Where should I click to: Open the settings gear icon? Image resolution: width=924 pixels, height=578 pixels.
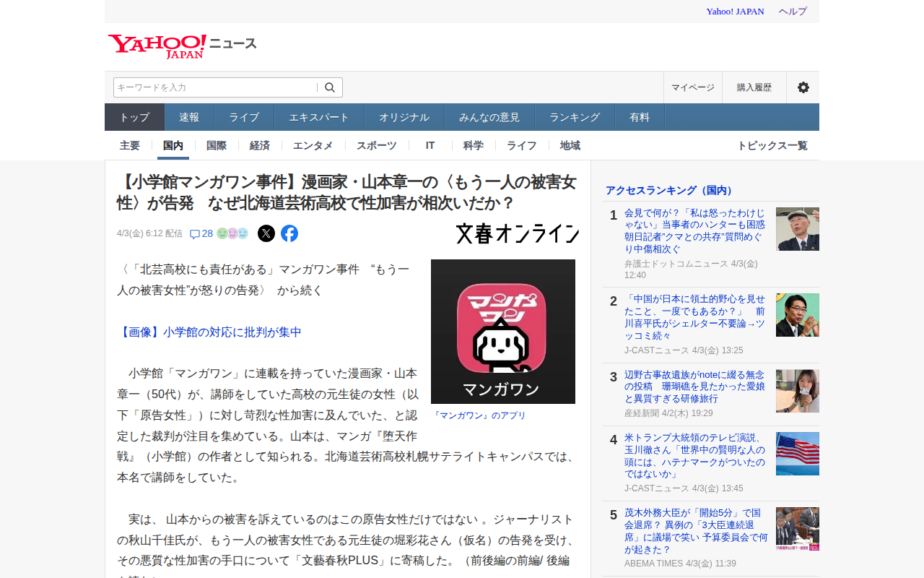click(803, 87)
